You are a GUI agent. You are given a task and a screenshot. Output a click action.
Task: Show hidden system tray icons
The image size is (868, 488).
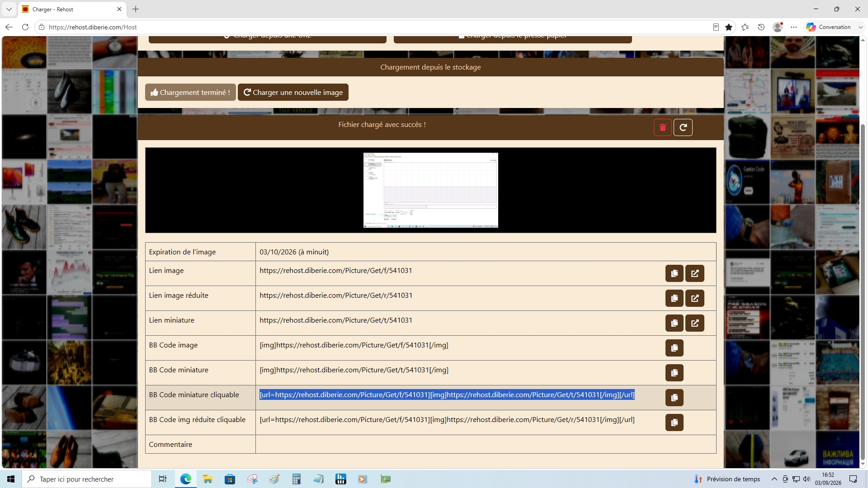click(774, 479)
